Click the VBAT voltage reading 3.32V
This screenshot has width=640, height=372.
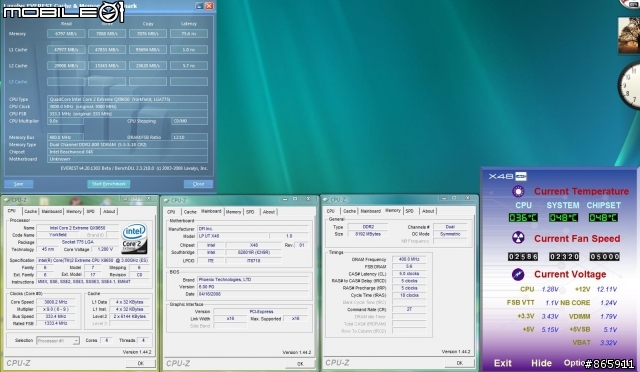coord(608,343)
